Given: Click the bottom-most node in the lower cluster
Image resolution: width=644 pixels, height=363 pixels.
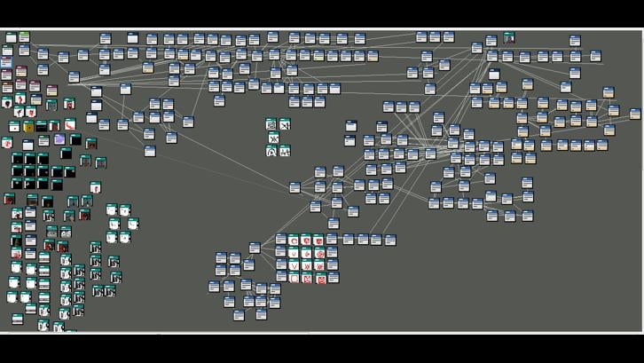Looking at the screenshot, I should point(237,315).
